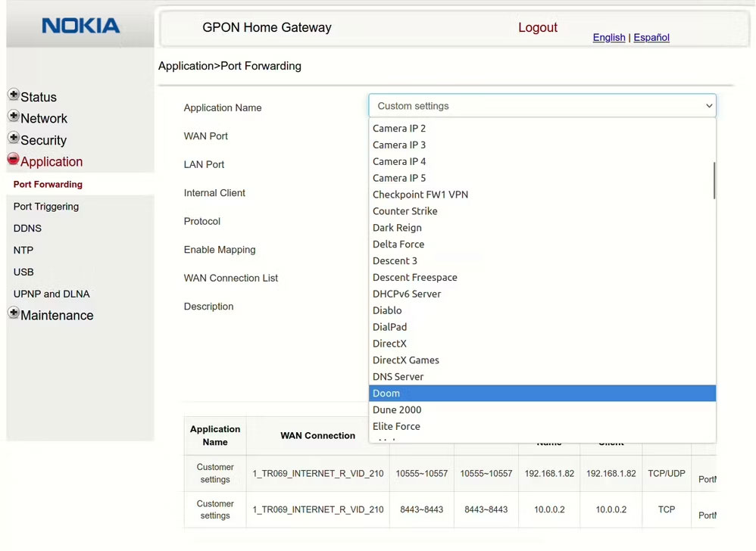756x551 pixels.
Task: Click TCP protocol cell in second row
Action: pyautogui.click(x=667, y=509)
